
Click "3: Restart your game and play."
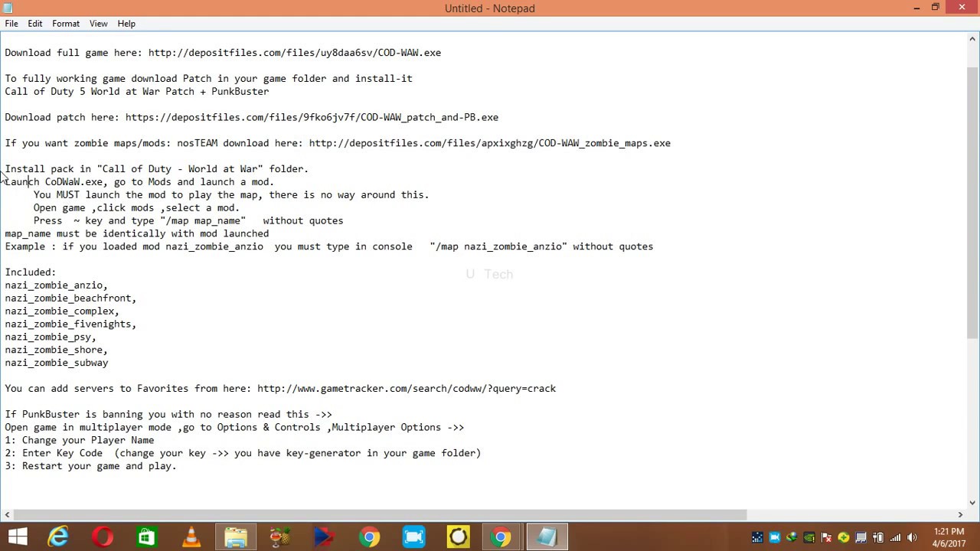click(x=91, y=467)
